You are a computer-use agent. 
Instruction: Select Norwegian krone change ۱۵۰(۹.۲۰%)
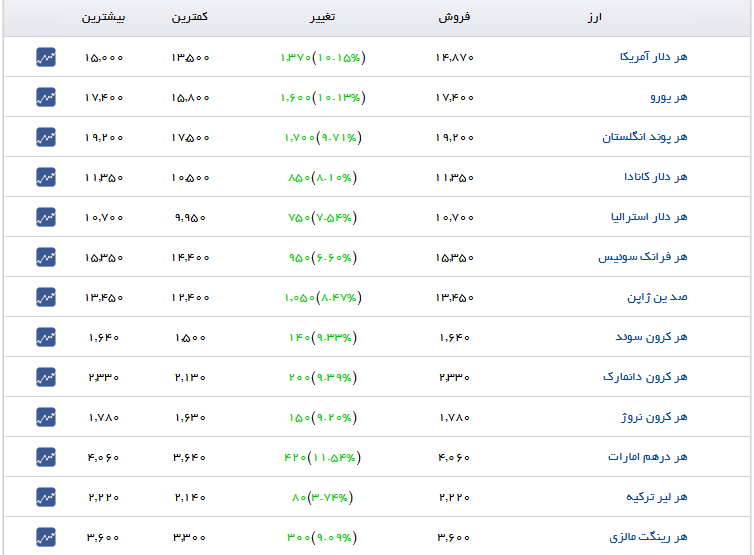[x=323, y=417]
